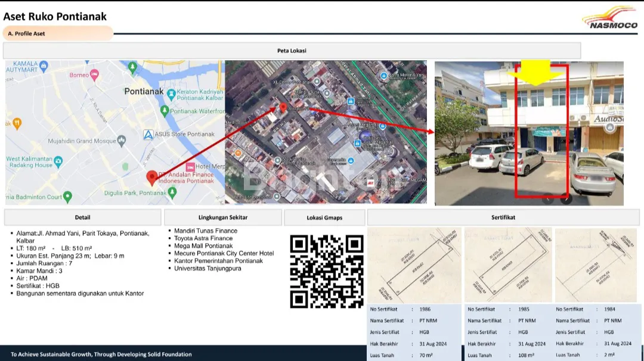Open certificate 1986 plot thumbnail
The height and width of the screenshot is (361, 644).
[414, 265]
